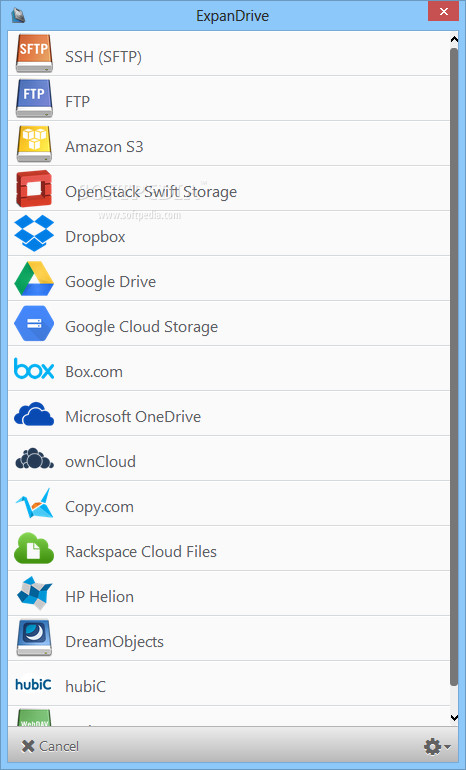Click the ExpanDrive app icon in title bar
This screenshot has height=770, width=466.
coord(18,16)
